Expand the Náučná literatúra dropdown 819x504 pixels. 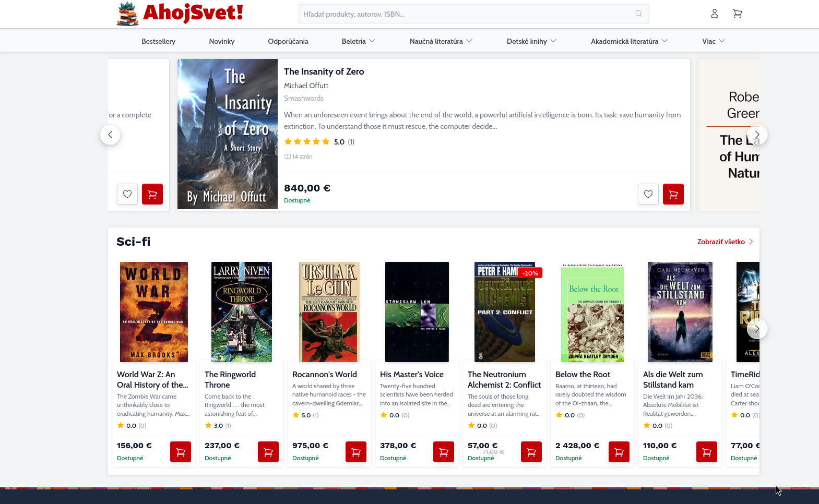pyautogui.click(x=441, y=41)
